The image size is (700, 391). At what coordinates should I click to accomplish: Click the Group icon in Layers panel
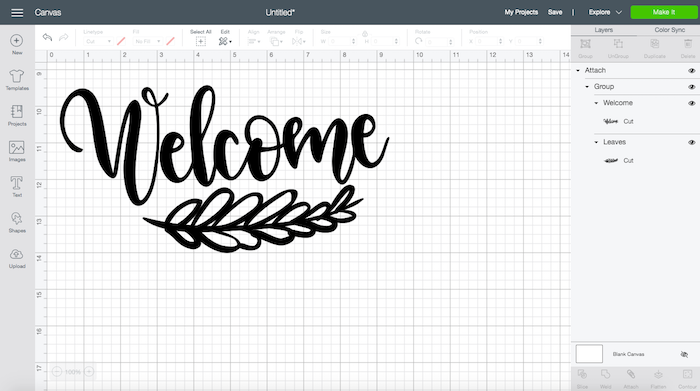coord(585,44)
